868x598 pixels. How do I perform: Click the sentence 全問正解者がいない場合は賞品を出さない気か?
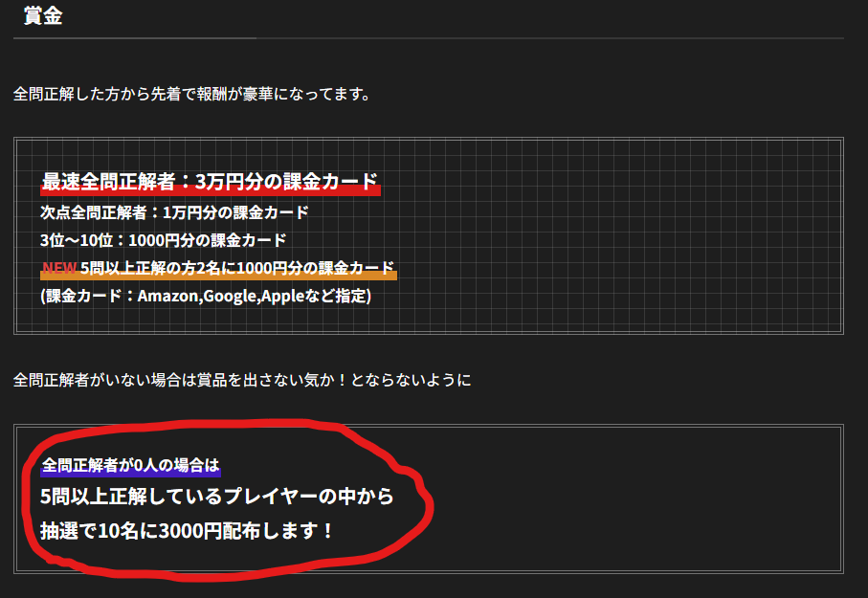click(x=242, y=380)
